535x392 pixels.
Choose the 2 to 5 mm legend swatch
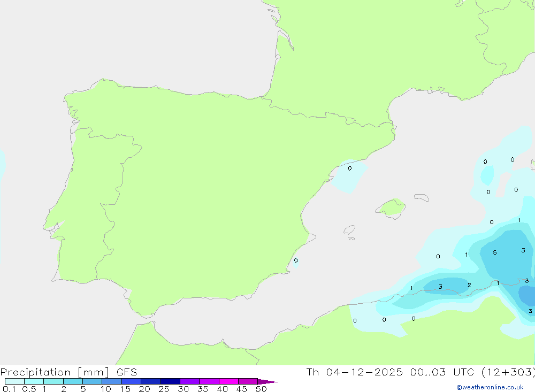(73, 381)
